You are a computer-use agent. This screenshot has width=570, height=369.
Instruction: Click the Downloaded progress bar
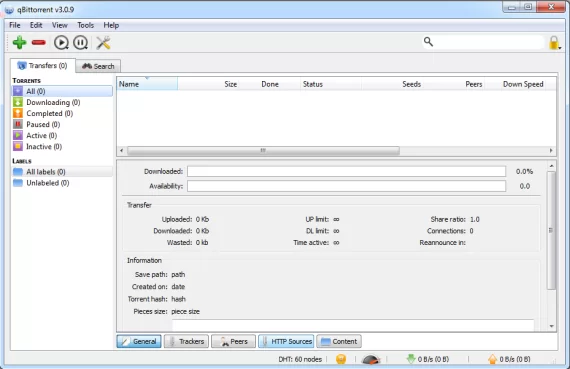(346, 172)
